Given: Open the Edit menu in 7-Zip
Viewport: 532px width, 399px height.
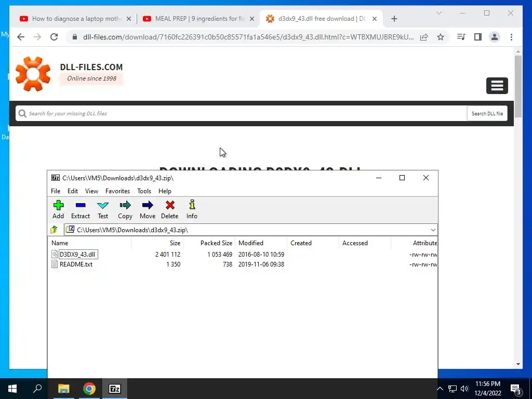Looking at the screenshot, I should click(x=73, y=191).
